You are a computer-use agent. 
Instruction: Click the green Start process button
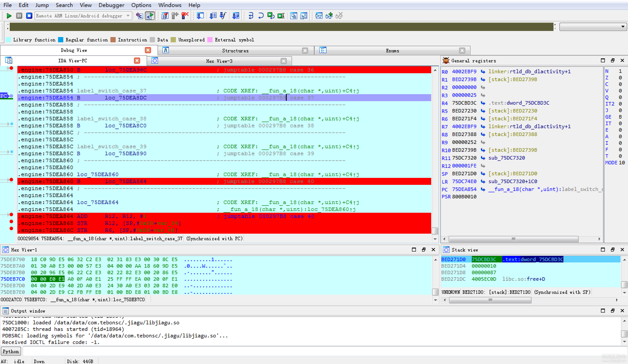9,16
